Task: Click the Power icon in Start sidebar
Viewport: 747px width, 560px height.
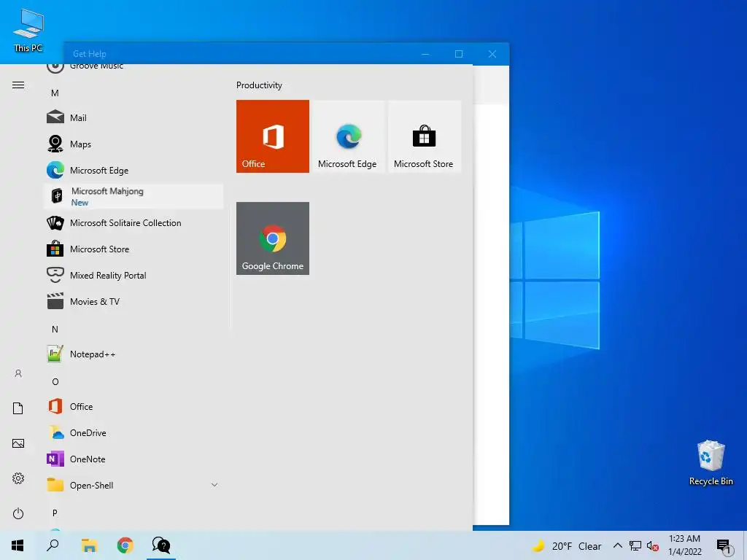Action: (x=18, y=513)
